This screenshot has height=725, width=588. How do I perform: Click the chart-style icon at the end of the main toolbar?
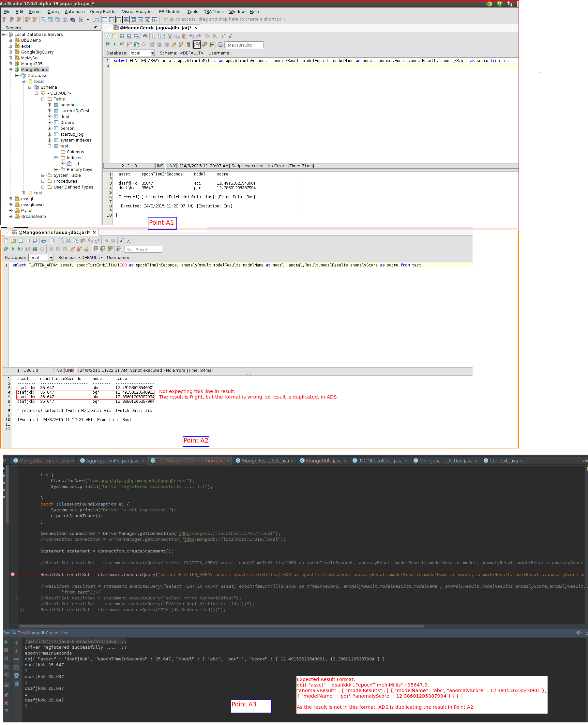[x=155, y=20]
